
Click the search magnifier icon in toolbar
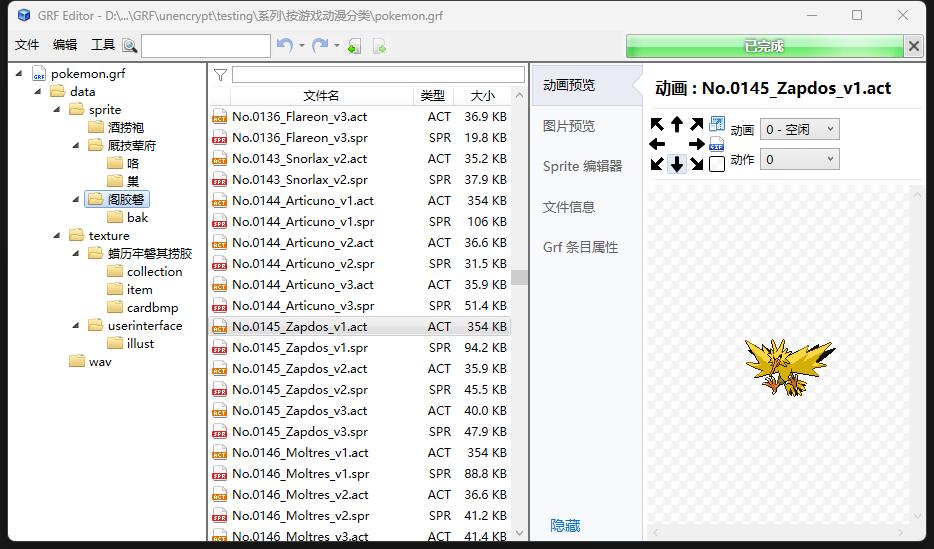(x=129, y=46)
